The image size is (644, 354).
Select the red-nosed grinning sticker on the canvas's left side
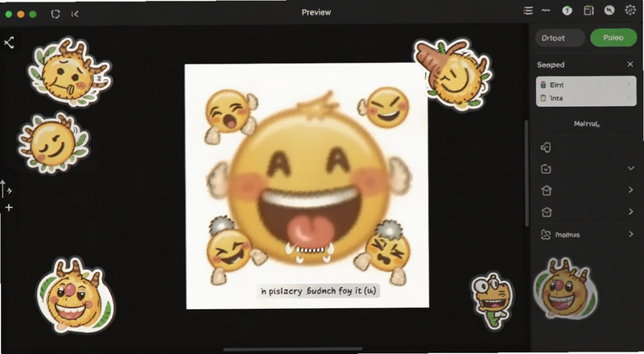[75, 295]
